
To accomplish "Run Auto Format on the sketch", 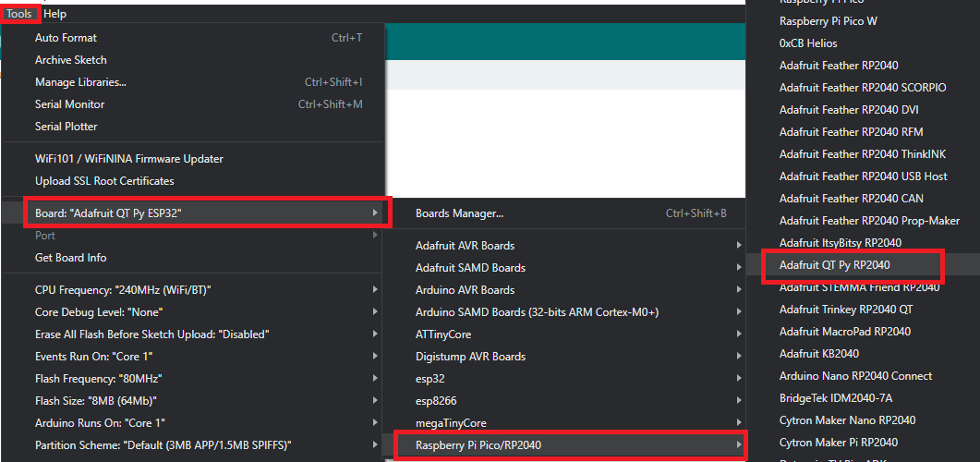I will point(66,38).
